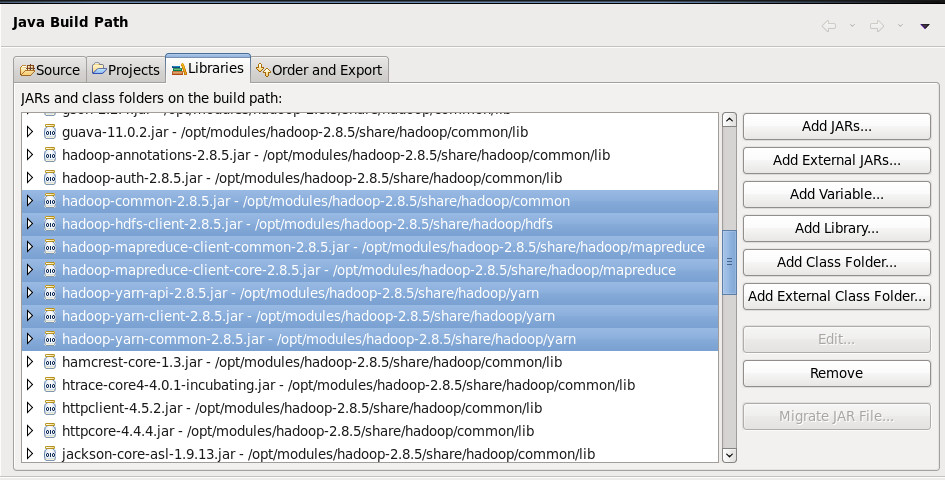Viewport: 945px width, 480px height.
Task: Click the Add Class Folder... button
Action: (x=837, y=262)
